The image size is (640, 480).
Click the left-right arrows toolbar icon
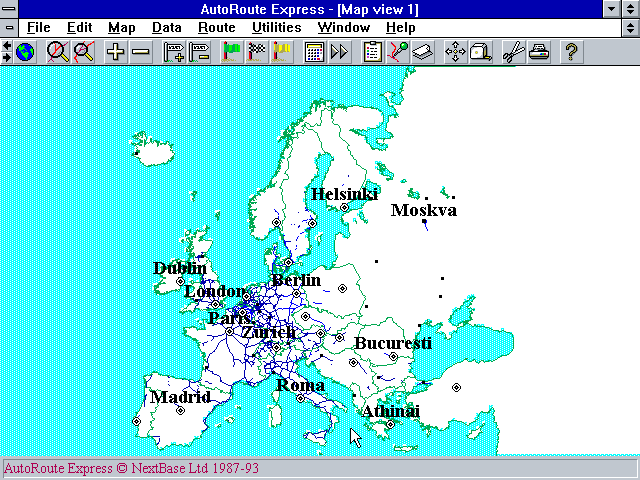coord(7,52)
